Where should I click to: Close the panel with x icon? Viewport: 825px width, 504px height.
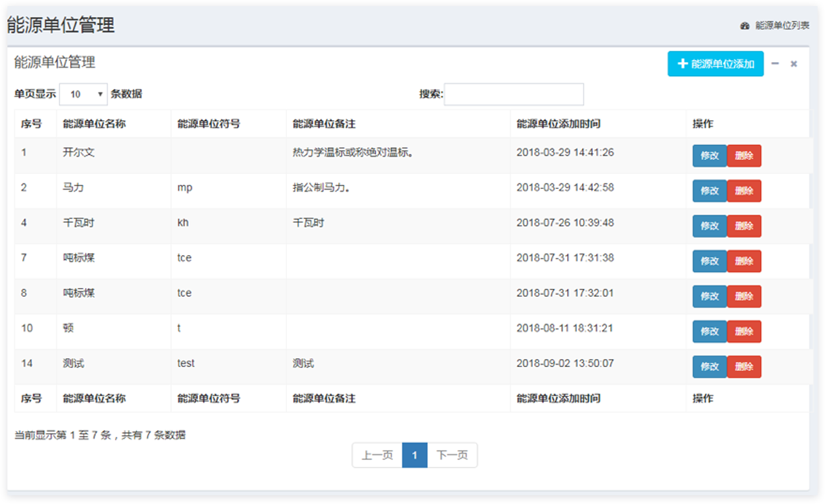pyautogui.click(x=794, y=64)
